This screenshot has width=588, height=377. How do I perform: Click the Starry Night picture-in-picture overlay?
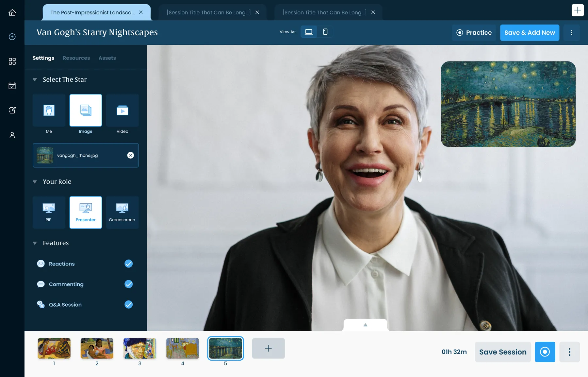pyautogui.click(x=508, y=104)
